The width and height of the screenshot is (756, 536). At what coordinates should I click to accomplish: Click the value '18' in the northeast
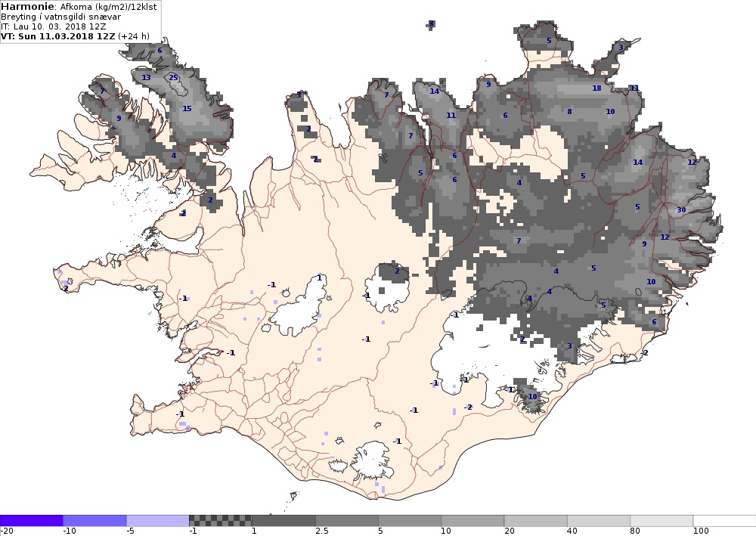coord(597,88)
